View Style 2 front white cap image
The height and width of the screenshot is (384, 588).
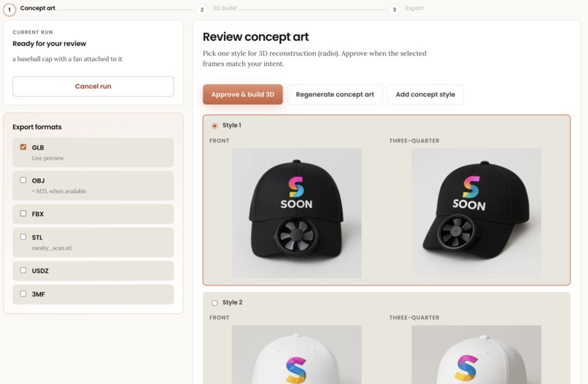tap(297, 355)
